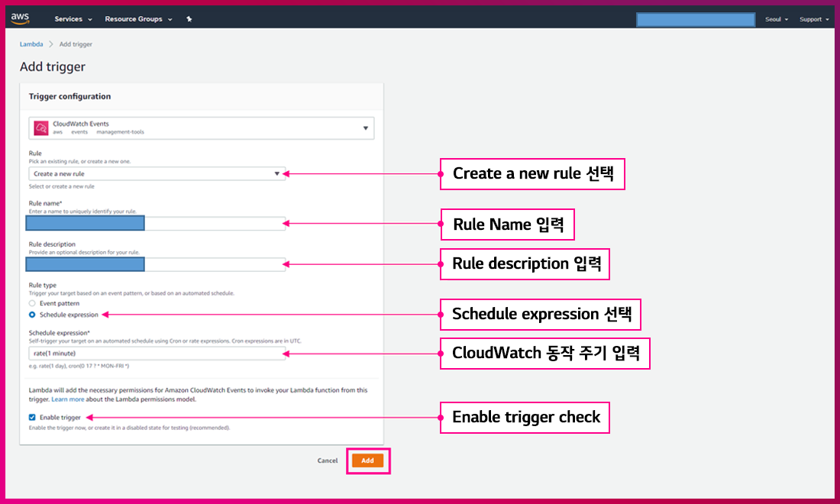Uncheck the Enable trigger checkbox
840x504 pixels.
[x=32, y=418]
